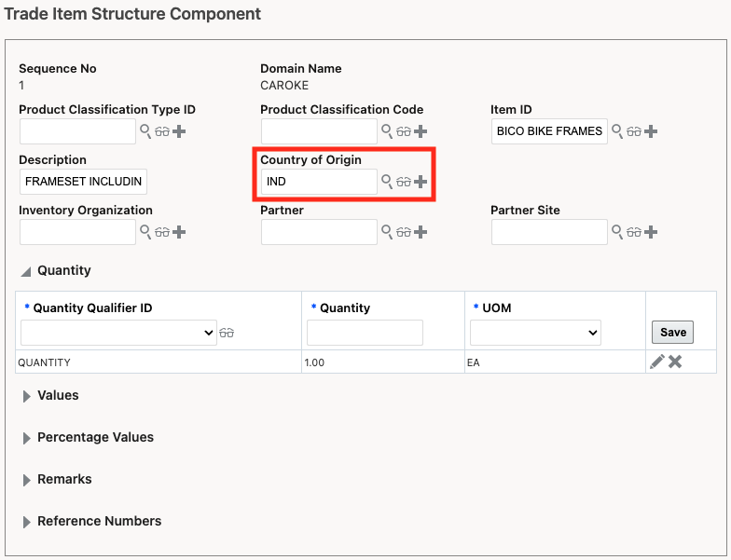This screenshot has width=731, height=560.
Task: Edit the QUANTITY row with pencil icon
Action: click(x=657, y=362)
